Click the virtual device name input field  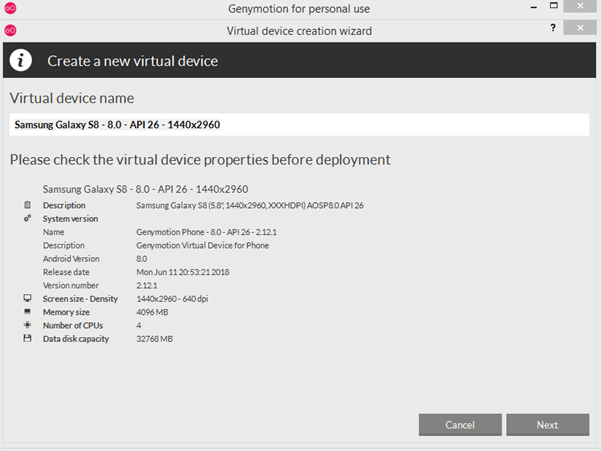click(x=299, y=124)
